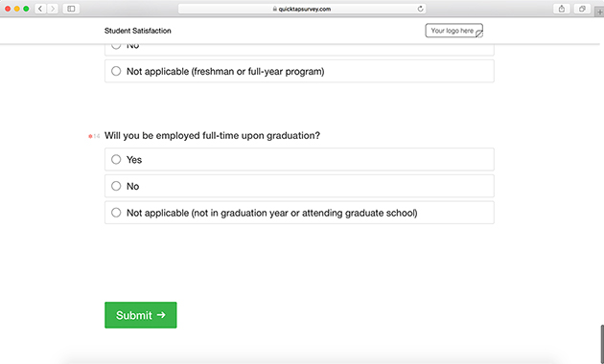
Task: Click the green Submit button
Action: pyautogui.click(x=141, y=315)
